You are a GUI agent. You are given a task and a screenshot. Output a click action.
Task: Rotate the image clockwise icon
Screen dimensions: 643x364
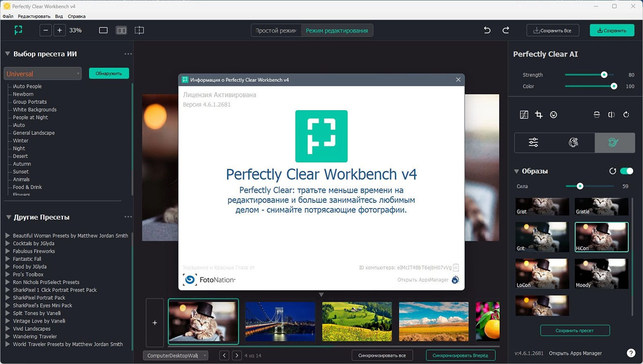point(626,114)
